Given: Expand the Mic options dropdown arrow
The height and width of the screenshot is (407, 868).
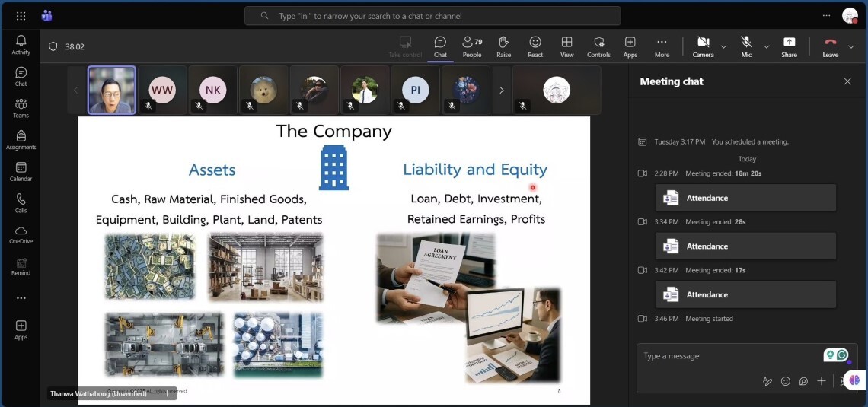Looking at the screenshot, I should [766, 46].
